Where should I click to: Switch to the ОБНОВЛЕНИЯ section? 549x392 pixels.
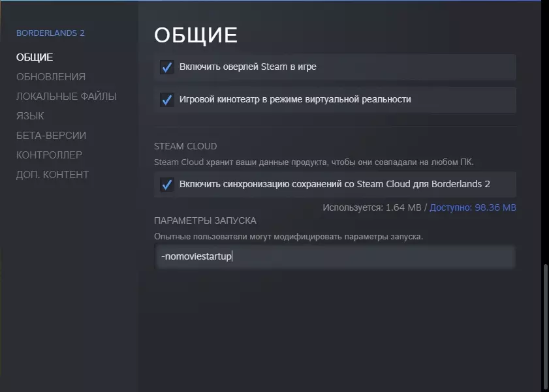51,76
